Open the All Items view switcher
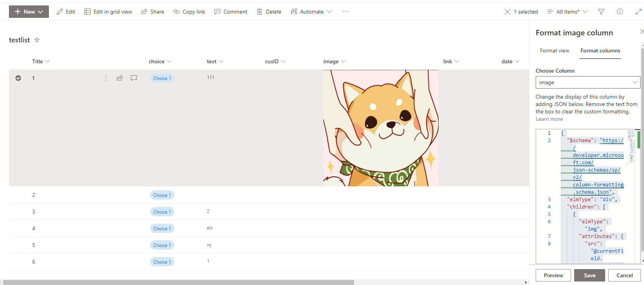The image size is (644, 285). [567, 12]
